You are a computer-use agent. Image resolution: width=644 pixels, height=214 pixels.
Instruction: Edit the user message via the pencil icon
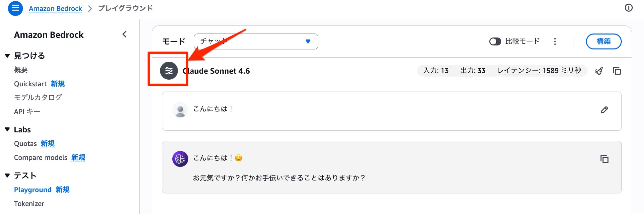[604, 109]
